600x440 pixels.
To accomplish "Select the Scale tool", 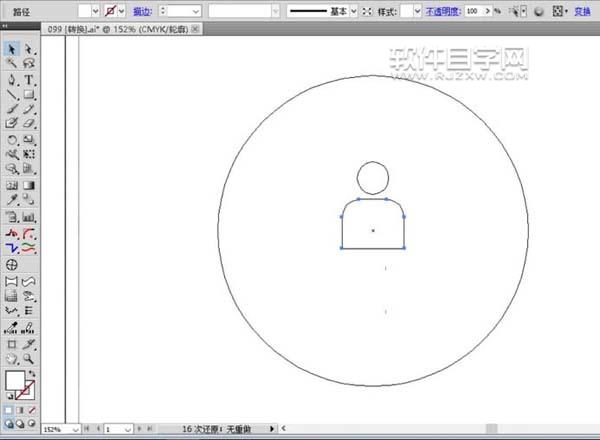I will click(x=29, y=140).
